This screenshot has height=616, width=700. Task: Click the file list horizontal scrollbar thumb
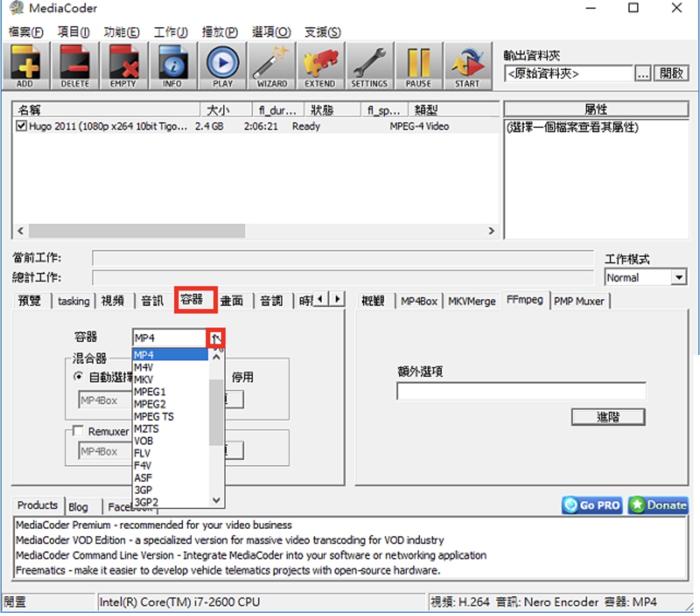point(137,231)
